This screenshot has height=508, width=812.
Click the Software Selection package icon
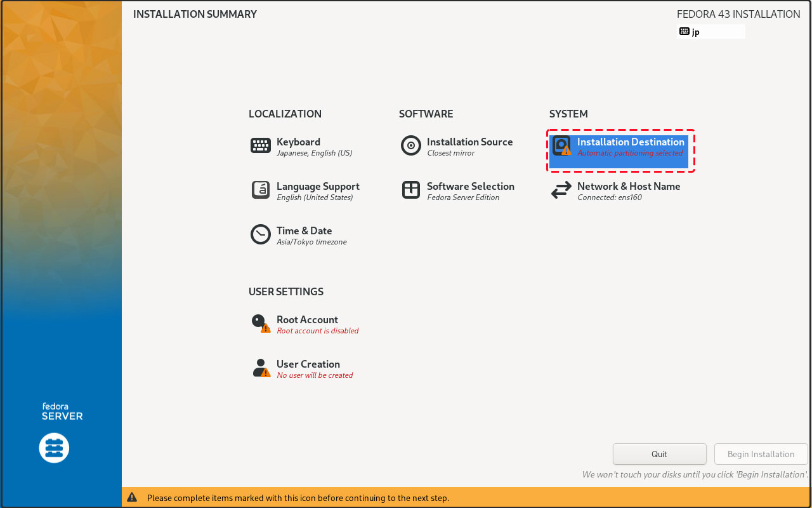click(411, 190)
